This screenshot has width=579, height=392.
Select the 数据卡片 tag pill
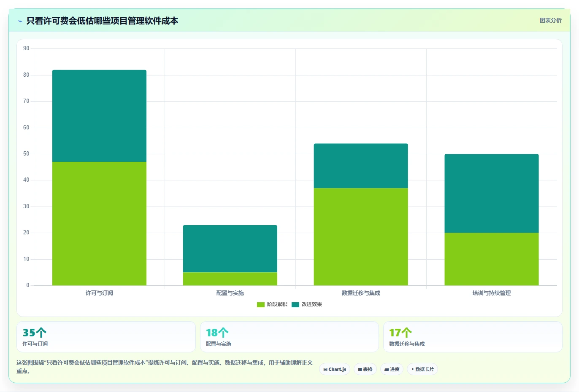click(422, 369)
